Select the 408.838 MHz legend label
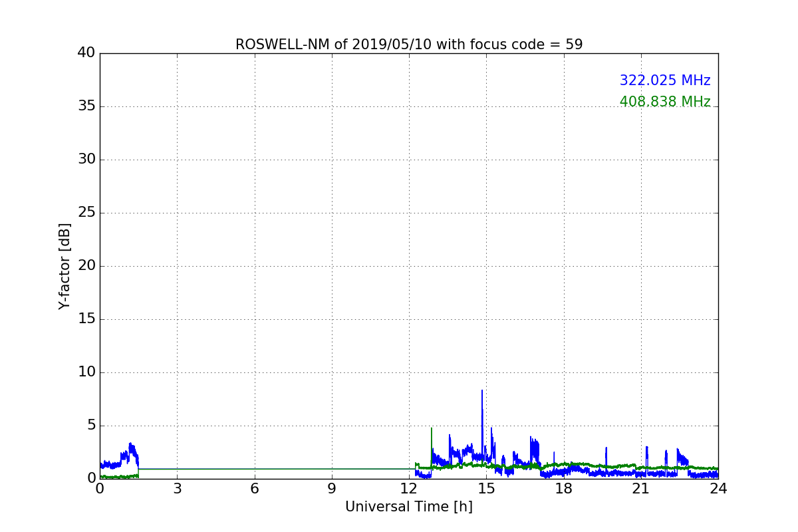This screenshot has width=798, height=532. [x=665, y=102]
